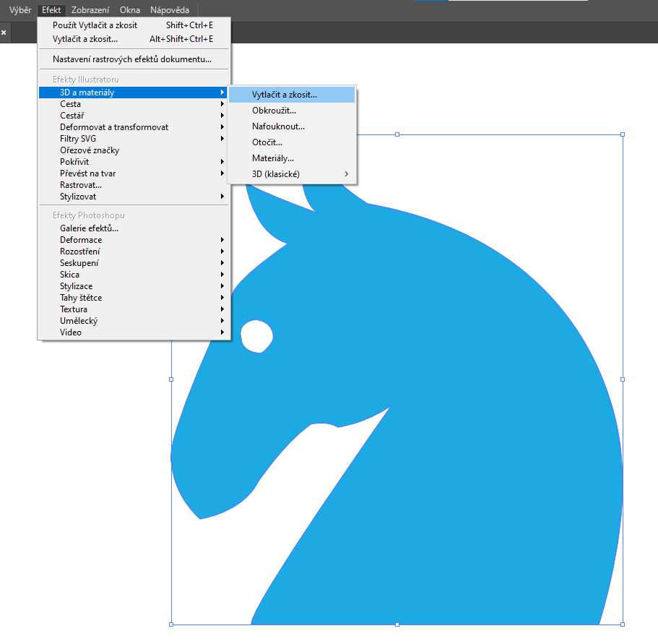658x644 pixels.
Task: Open the Okna menu
Action: click(x=130, y=10)
